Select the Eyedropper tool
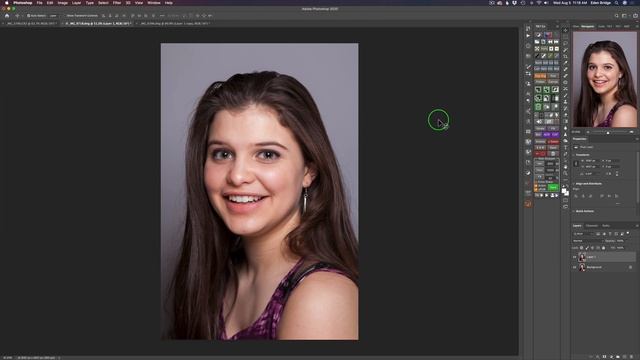Viewport: 640px width, 360px height. 565,63
